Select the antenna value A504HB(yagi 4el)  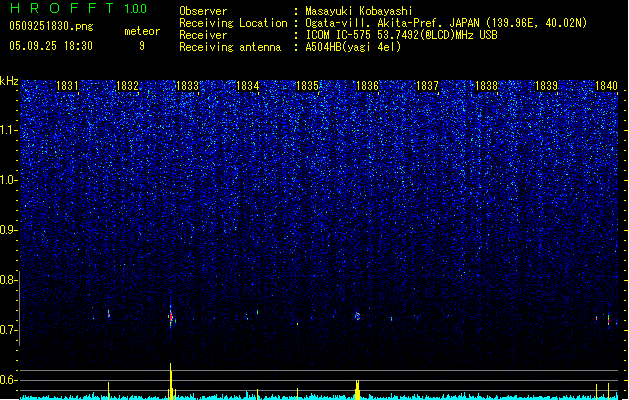pos(353,47)
